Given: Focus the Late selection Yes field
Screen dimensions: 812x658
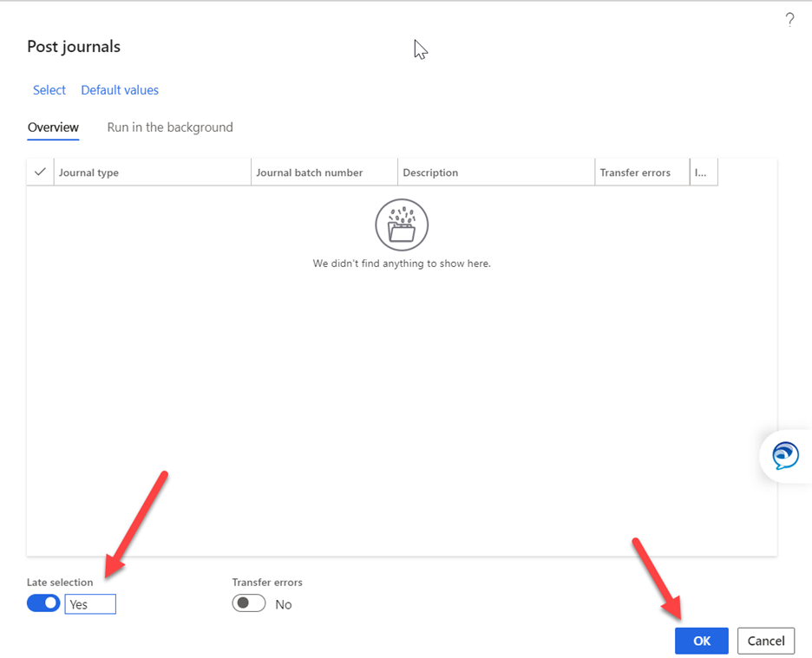Looking at the screenshot, I should coord(90,604).
